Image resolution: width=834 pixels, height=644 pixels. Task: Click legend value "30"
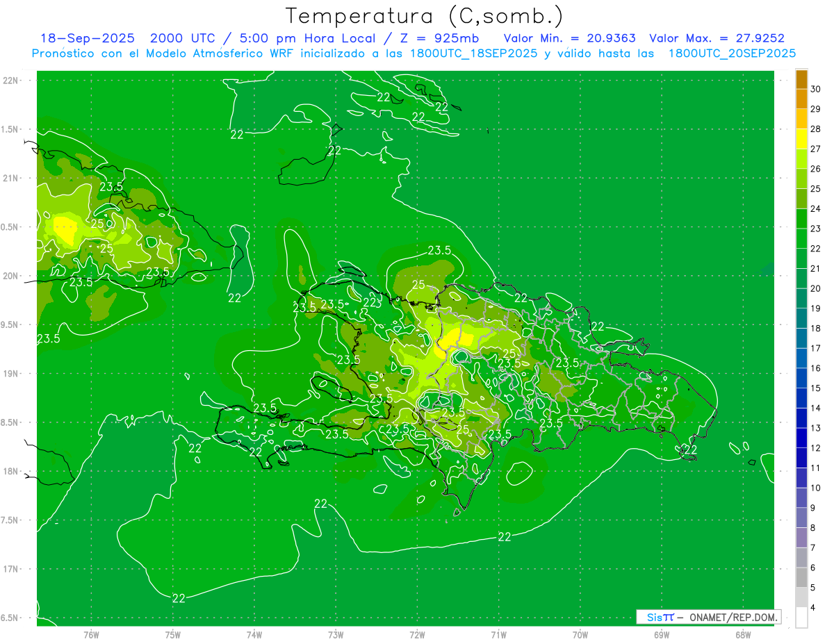pos(816,89)
